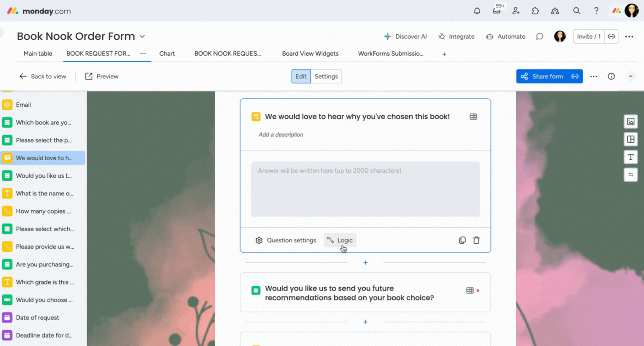Image resolution: width=644 pixels, height=346 pixels.
Task: Select 'We would love to h...' sidebar item
Action: coord(42,158)
